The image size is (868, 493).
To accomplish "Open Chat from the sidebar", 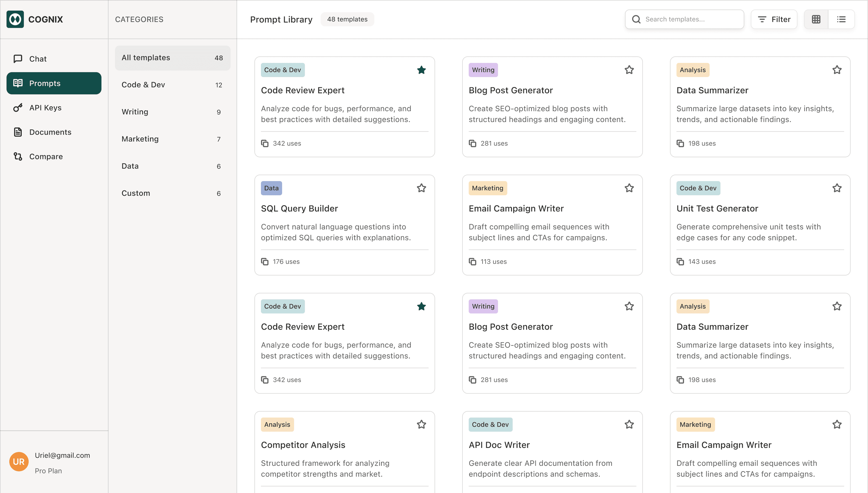I will 38,59.
